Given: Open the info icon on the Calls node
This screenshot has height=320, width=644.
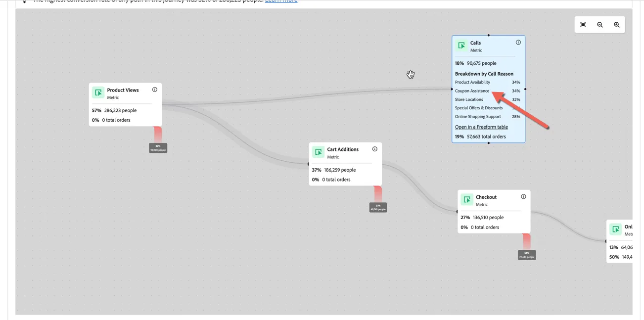Looking at the screenshot, I should (518, 43).
